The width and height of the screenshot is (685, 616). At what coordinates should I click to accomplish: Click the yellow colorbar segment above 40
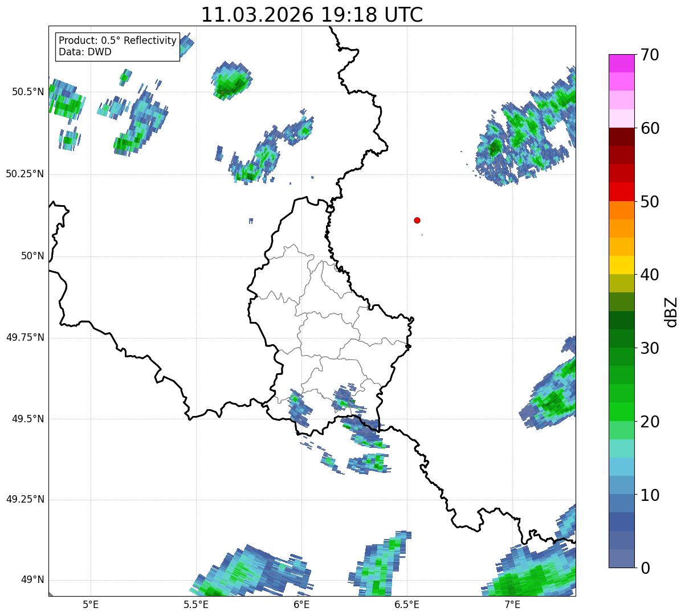point(621,265)
